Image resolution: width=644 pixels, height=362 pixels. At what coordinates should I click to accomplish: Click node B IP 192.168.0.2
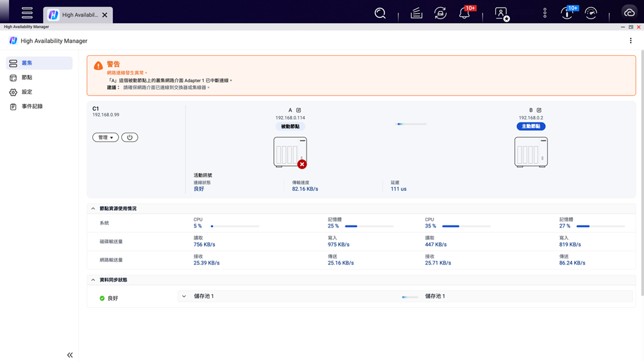[530, 118]
